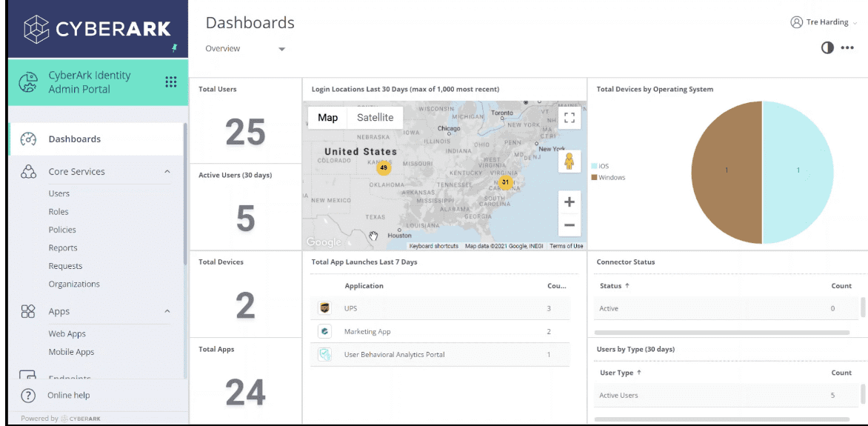Click the Apps squares icon
The width and height of the screenshot is (868, 426).
28,311
